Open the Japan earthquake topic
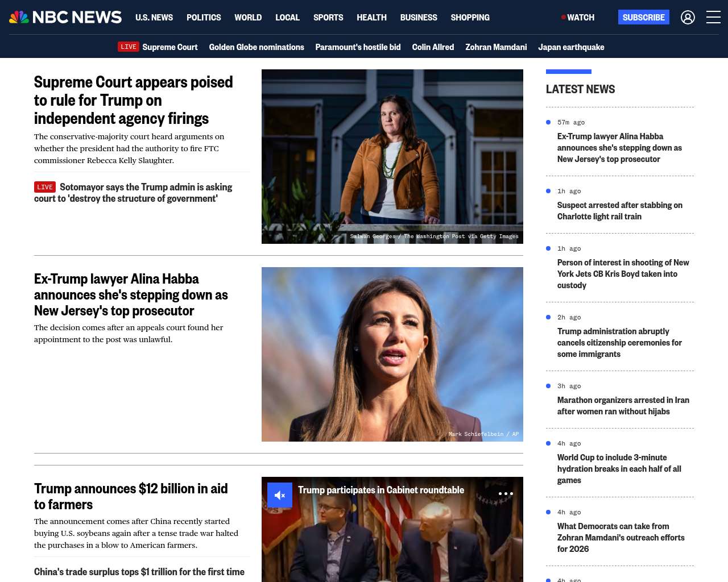 [571, 47]
